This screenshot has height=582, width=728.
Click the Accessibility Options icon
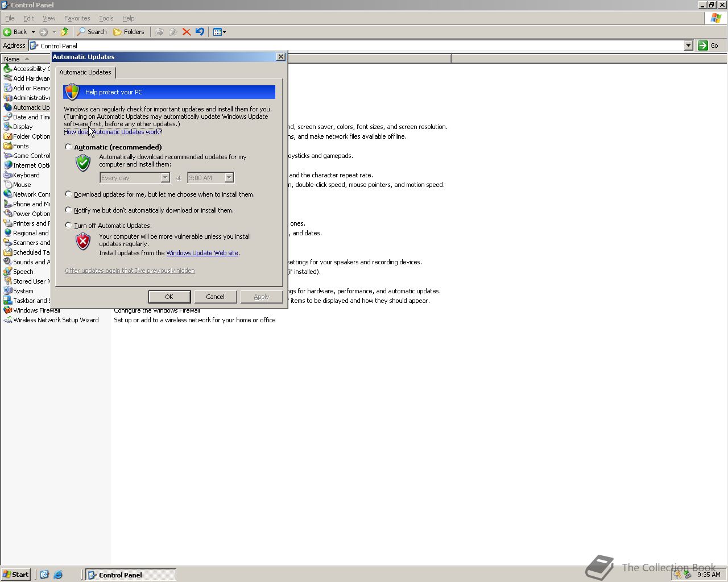8,69
